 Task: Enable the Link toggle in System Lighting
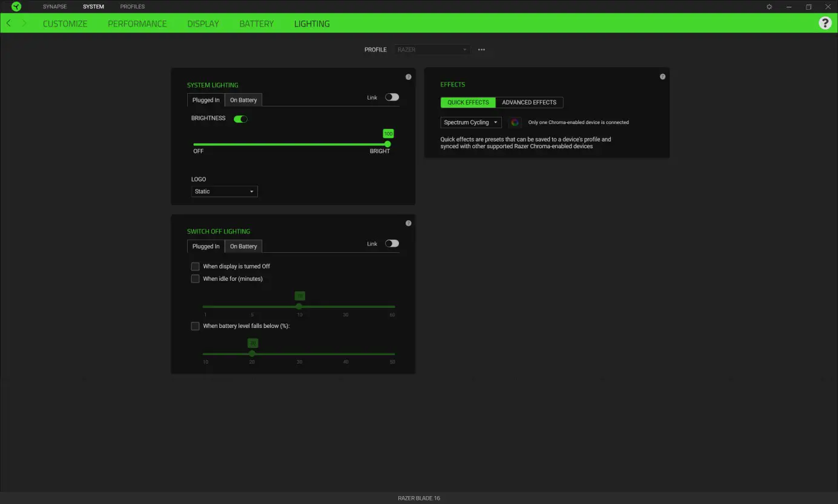391,97
